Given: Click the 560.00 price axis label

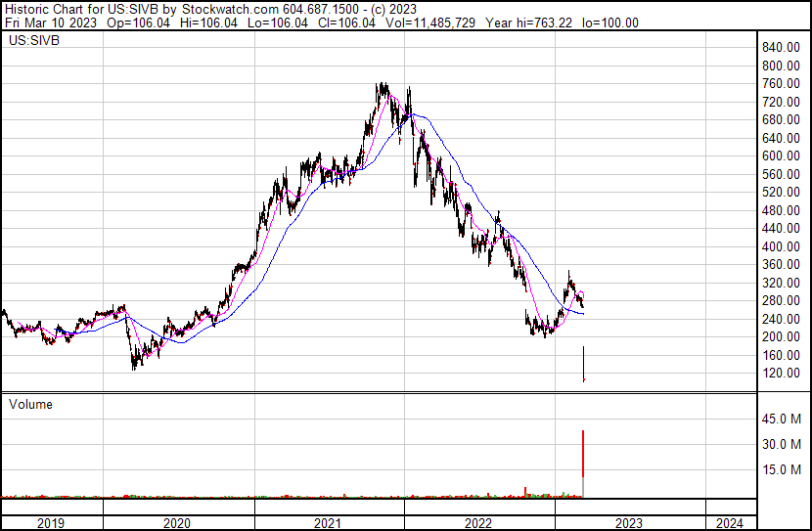Looking at the screenshot, I should pos(781,174).
